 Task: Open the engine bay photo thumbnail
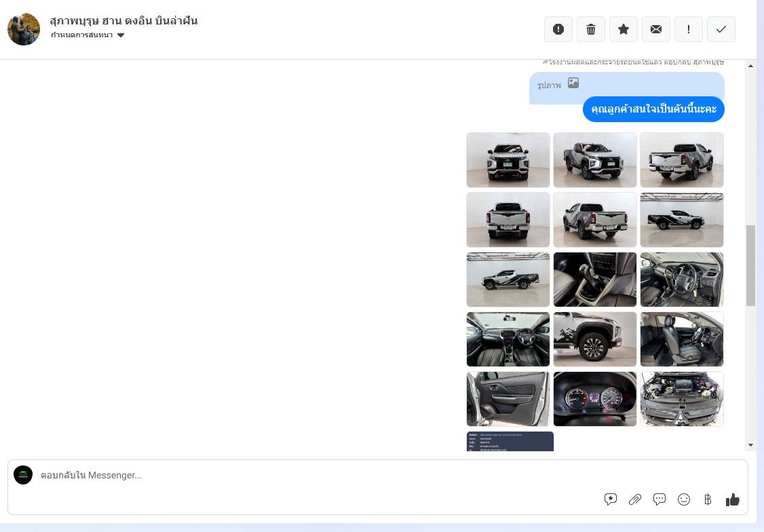pyautogui.click(x=682, y=399)
